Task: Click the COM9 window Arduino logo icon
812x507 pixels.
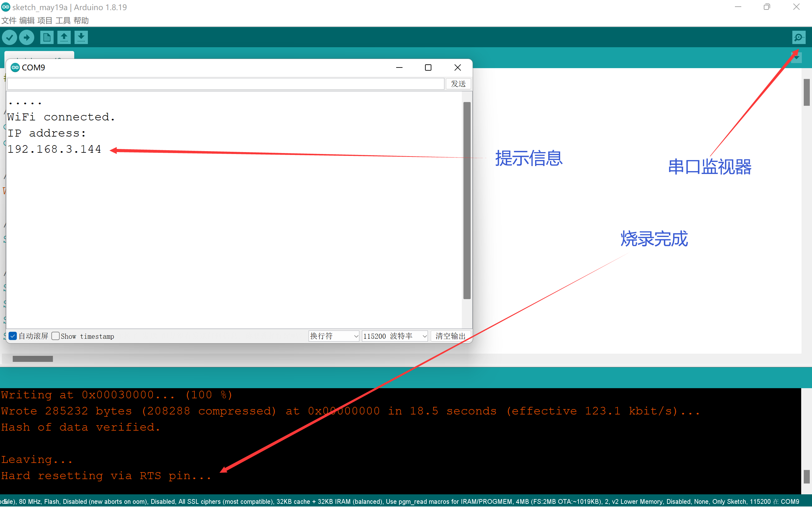Action: 15,67
